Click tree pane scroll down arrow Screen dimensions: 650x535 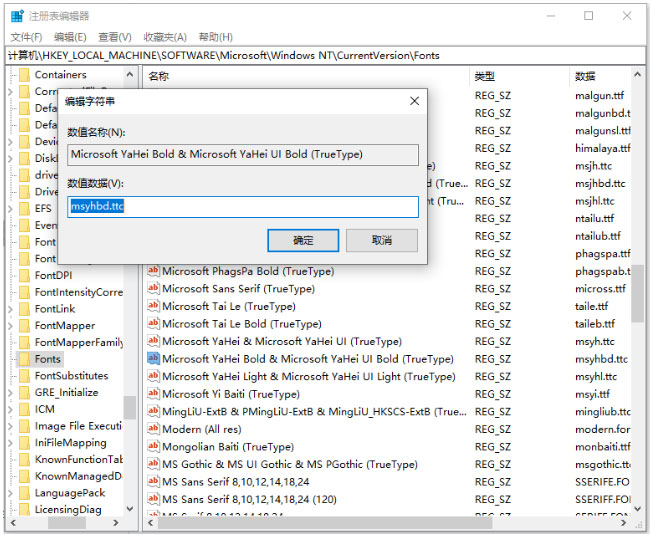pos(130,509)
